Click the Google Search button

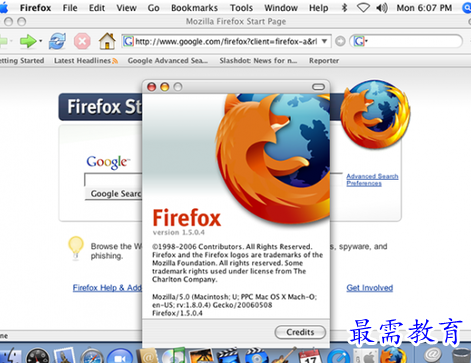tap(114, 194)
